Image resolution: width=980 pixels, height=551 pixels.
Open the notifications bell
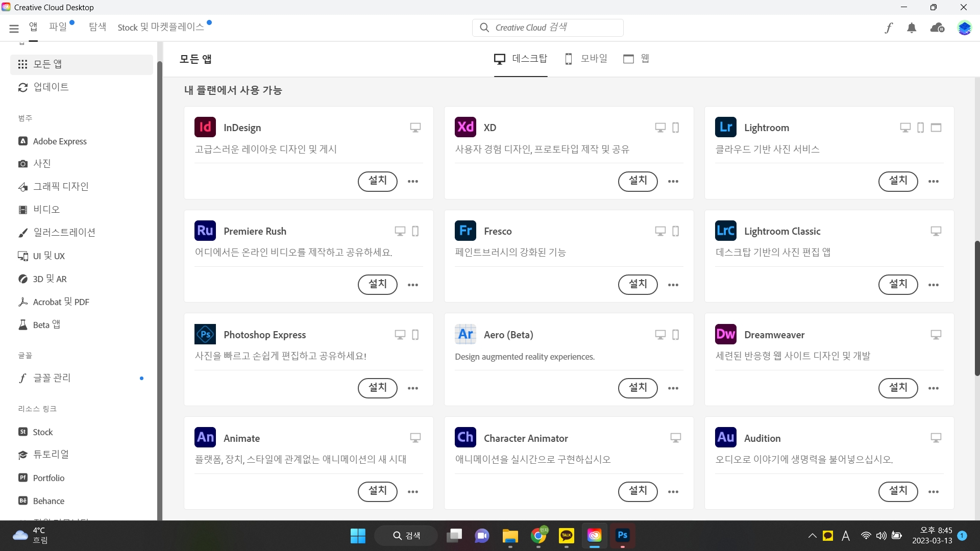pyautogui.click(x=912, y=28)
